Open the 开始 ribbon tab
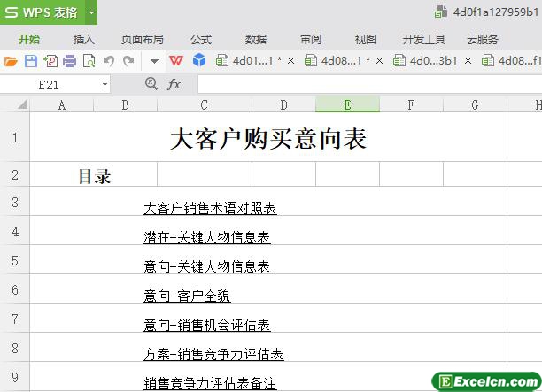This screenshot has width=542, height=392. point(29,39)
